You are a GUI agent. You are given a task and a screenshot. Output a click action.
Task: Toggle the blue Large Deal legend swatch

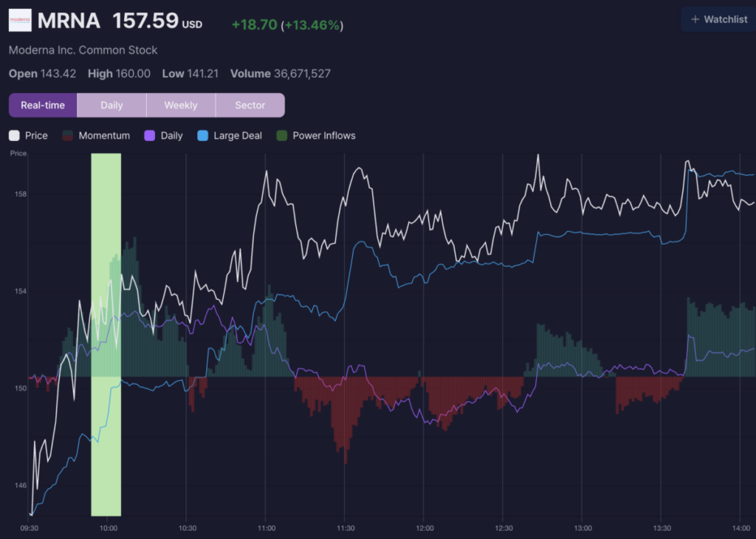point(202,135)
